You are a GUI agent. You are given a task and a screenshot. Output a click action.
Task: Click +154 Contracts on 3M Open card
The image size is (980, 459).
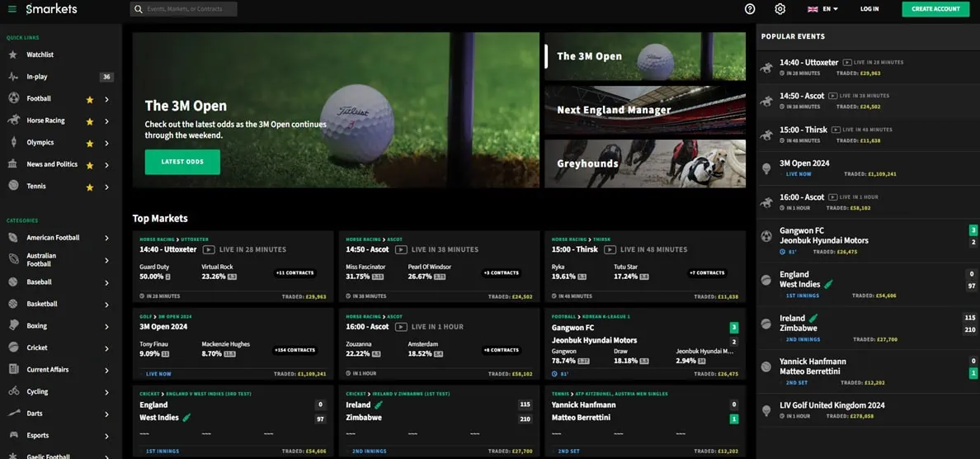point(295,349)
